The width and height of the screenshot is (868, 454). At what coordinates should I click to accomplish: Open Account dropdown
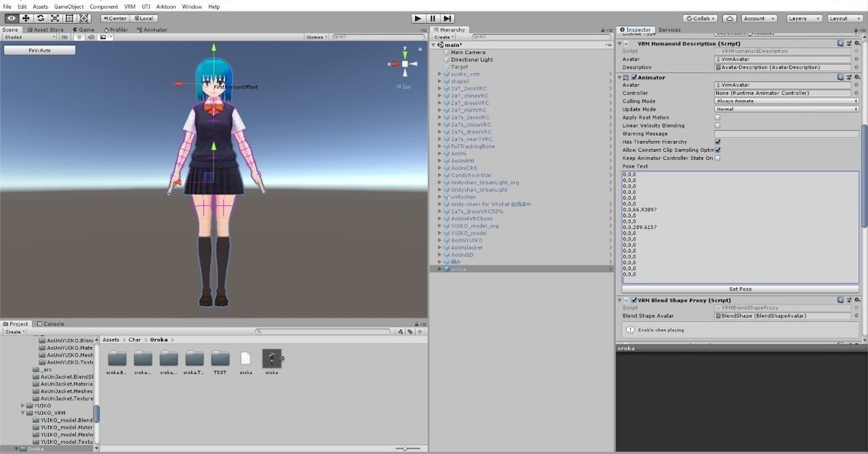[759, 18]
